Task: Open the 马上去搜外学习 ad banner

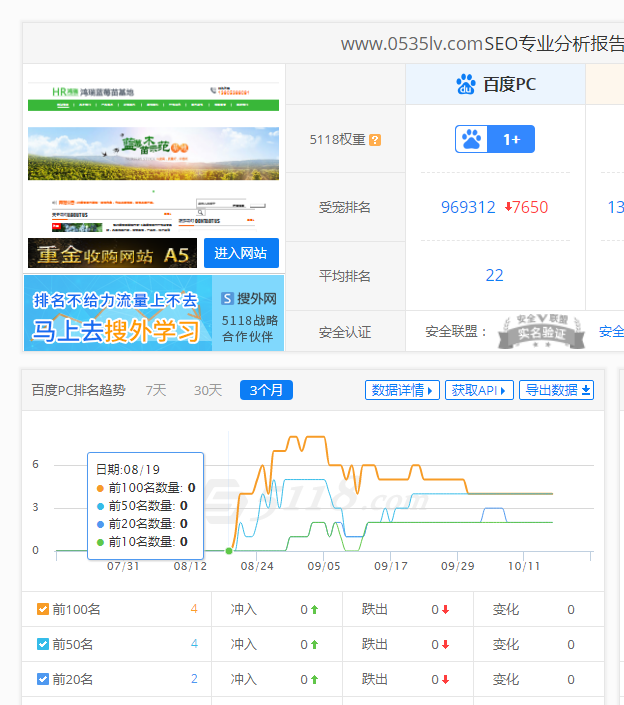Action: 154,313
